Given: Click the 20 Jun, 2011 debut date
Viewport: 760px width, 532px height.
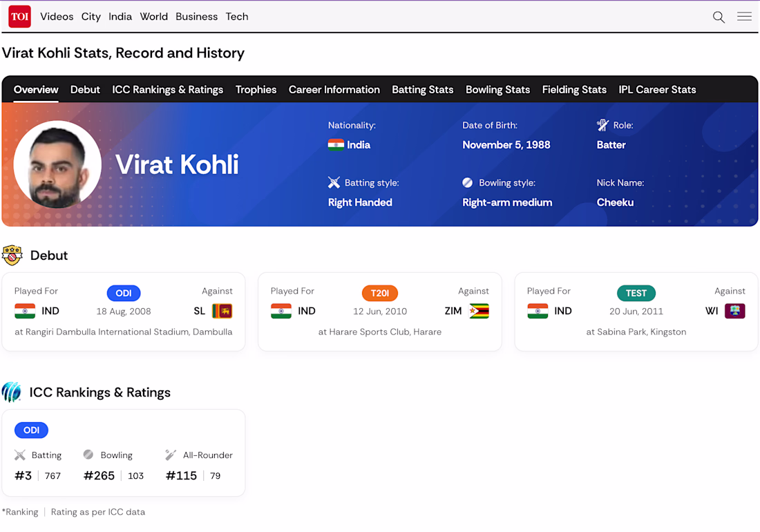Looking at the screenshot, I should [x=636, y=312].
